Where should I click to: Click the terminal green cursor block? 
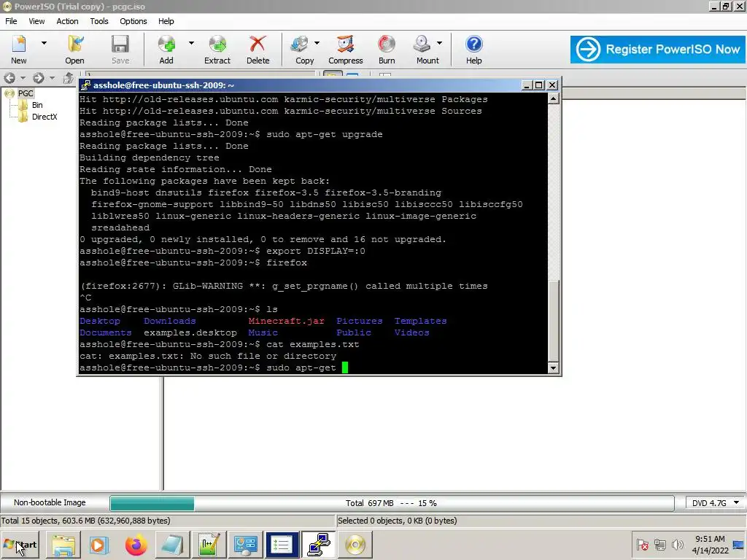[345, 367]
